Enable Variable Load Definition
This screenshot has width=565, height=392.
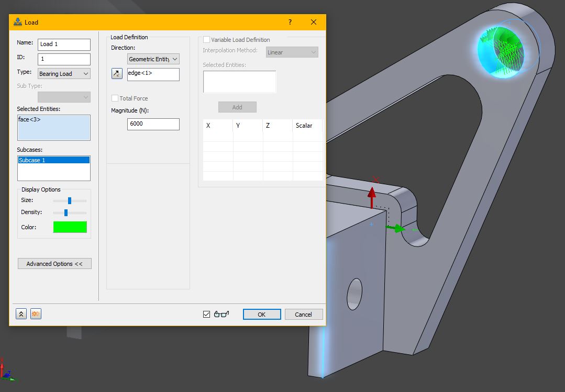click(x=206, y=39)
